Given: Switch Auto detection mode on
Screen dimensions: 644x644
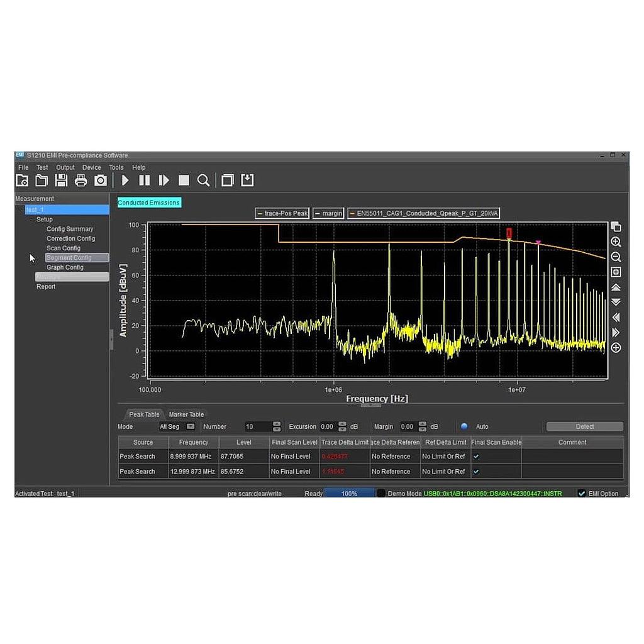Looking at the screenshot, I should (x=464, y=426).
